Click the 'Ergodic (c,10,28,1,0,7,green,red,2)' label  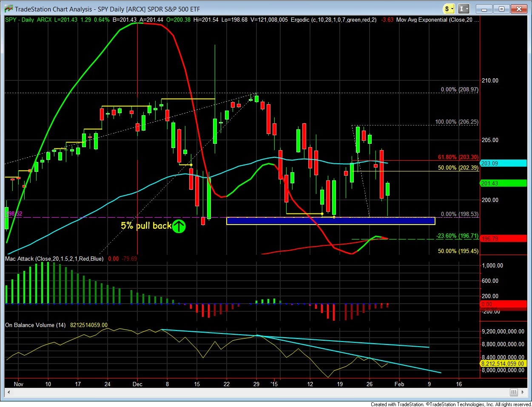click(x=333, y=20)
